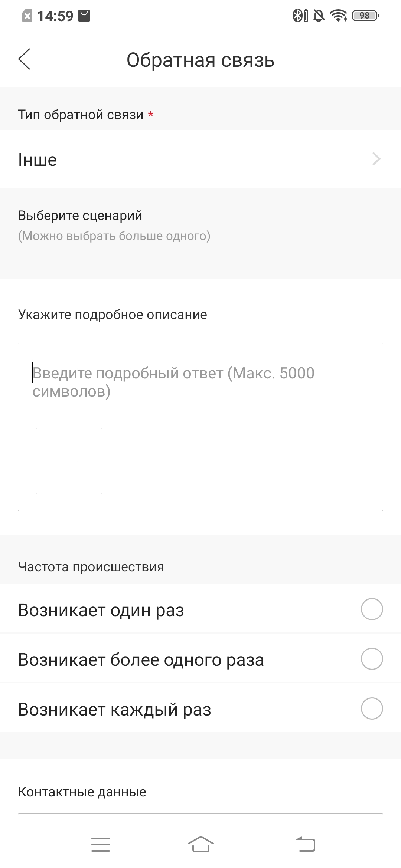Open recent apps navigation menu icon
The width and height of the screenshot is (401, 868).
101,845
